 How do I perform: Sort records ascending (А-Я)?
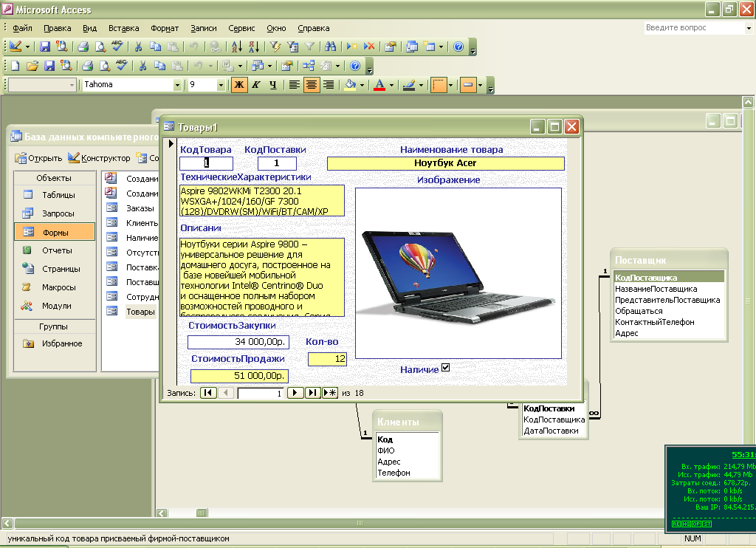[237, 47]
